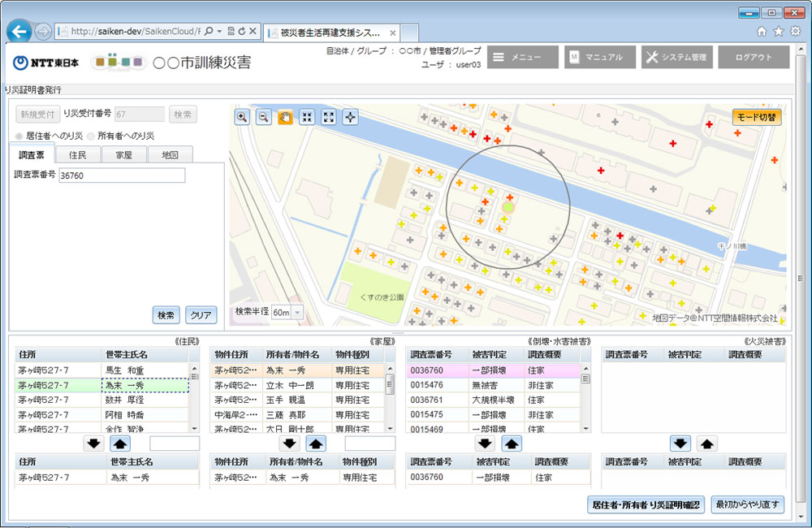This screenshot has width=812, height=528.
Task: Click the outward arrows full-extent map icon
Action: click(x=329, y=117)
